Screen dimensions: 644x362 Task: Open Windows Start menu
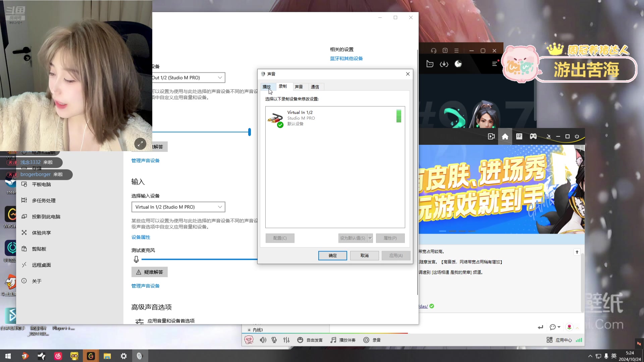pos(8,356)
